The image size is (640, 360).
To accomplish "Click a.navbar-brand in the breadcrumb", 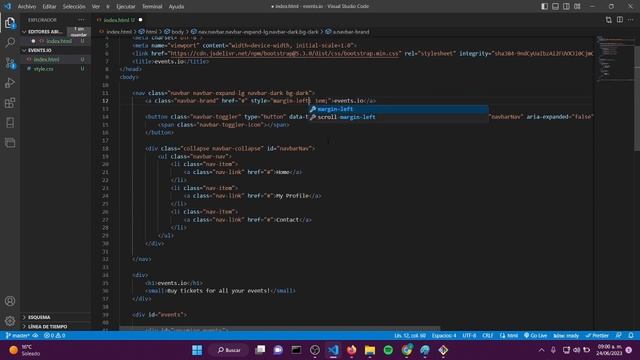I will pyautogui.click(x=347, y=31).
